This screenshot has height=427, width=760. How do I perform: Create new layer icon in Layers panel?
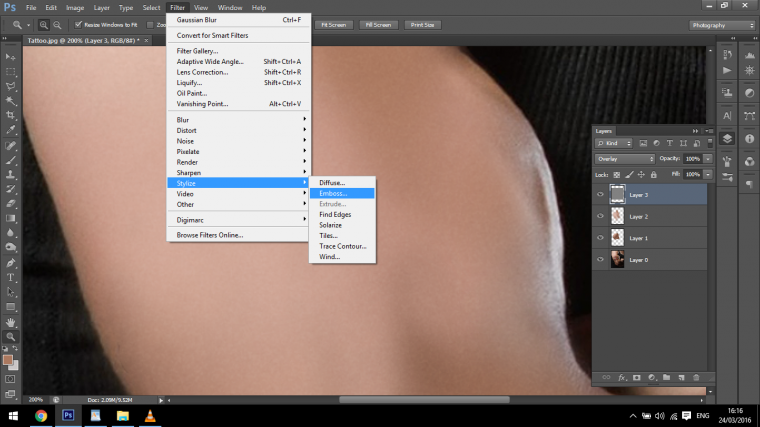[681, 377]
